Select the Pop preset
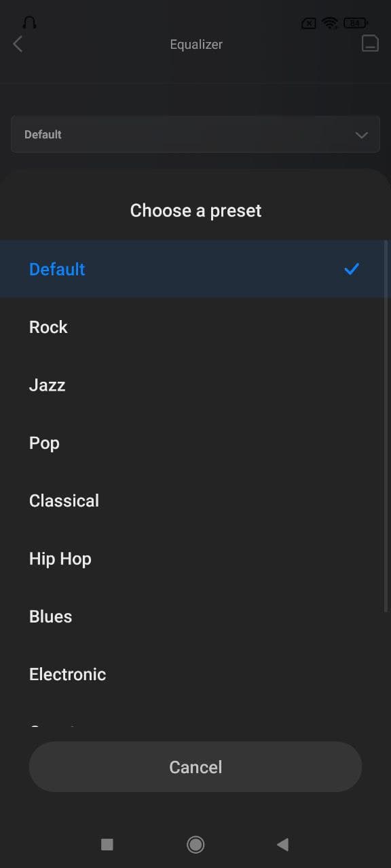This screenshot has width=391, height=868. click(x=195, y=443)
